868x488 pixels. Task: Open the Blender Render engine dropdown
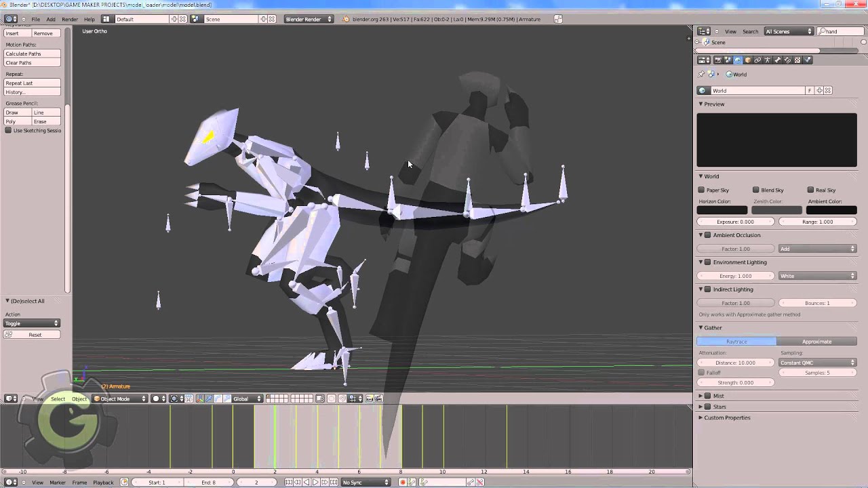(x=308, y=19)
